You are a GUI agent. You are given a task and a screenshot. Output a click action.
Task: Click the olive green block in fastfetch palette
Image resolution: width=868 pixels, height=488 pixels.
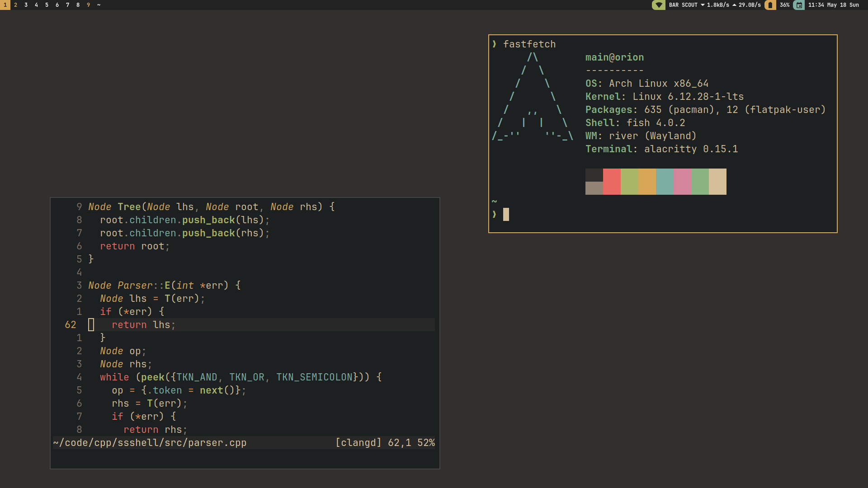point(629,182)
